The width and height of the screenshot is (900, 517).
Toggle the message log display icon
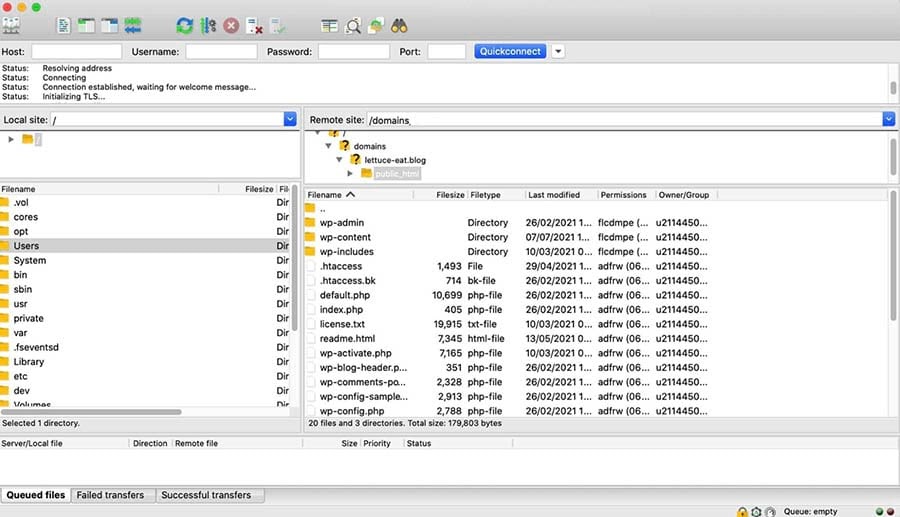pos(64,26)
